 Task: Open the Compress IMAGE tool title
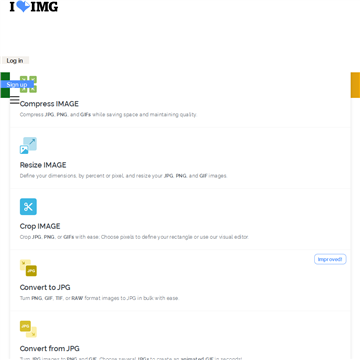[x=49, y=104]
